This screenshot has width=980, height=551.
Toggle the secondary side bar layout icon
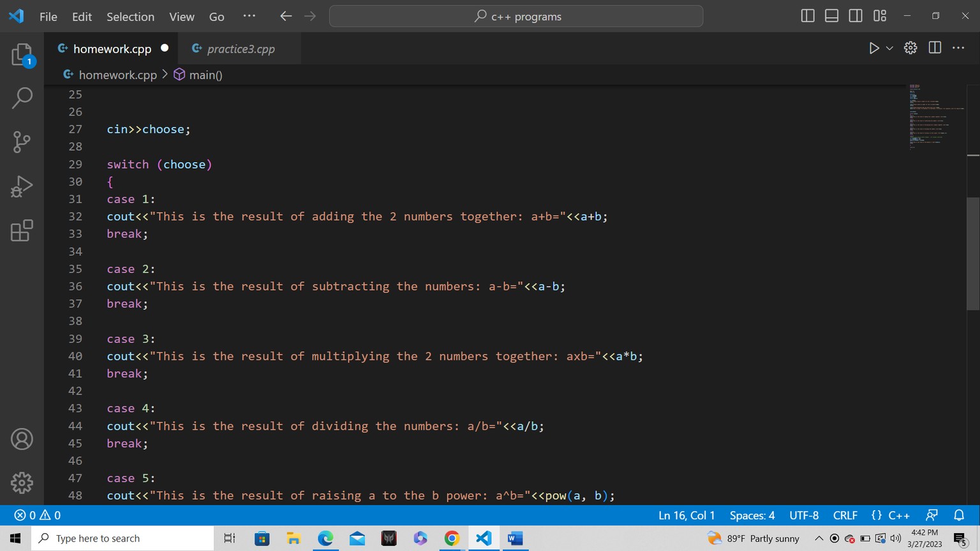click(x=856, y=16)
